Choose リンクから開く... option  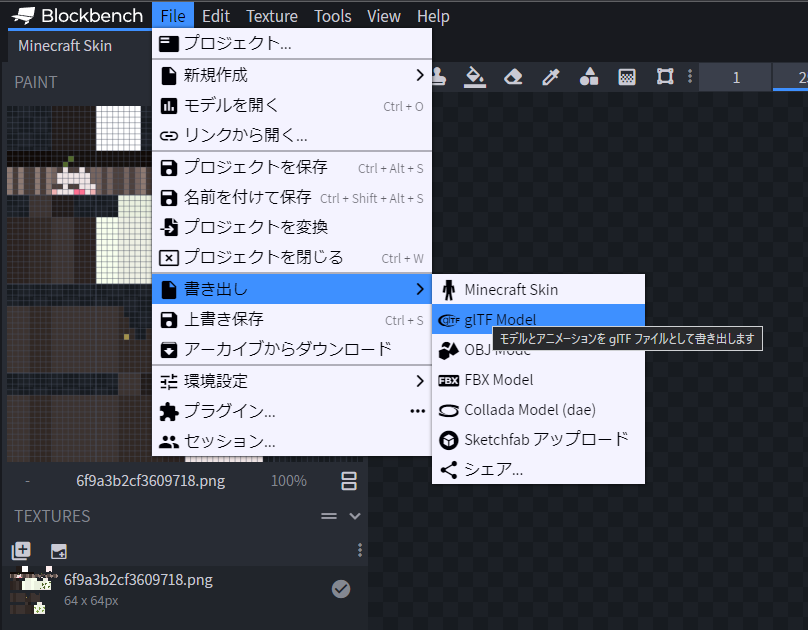coord(292,135)
